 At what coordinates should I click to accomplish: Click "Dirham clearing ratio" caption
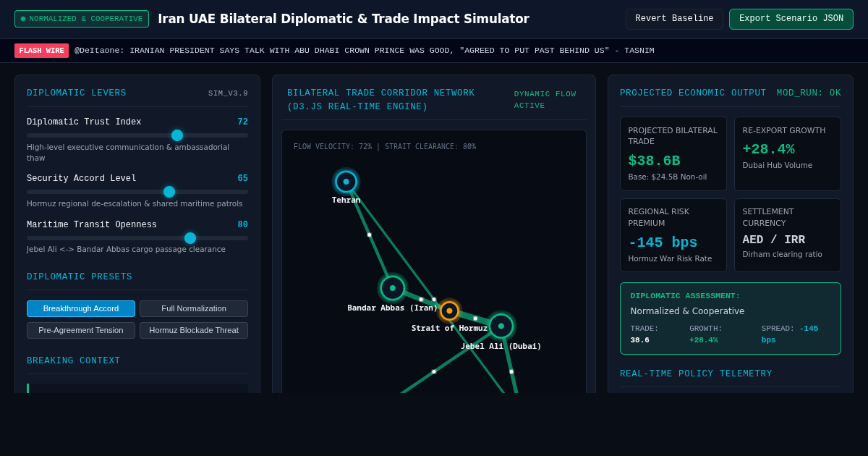tap(783, 254)
